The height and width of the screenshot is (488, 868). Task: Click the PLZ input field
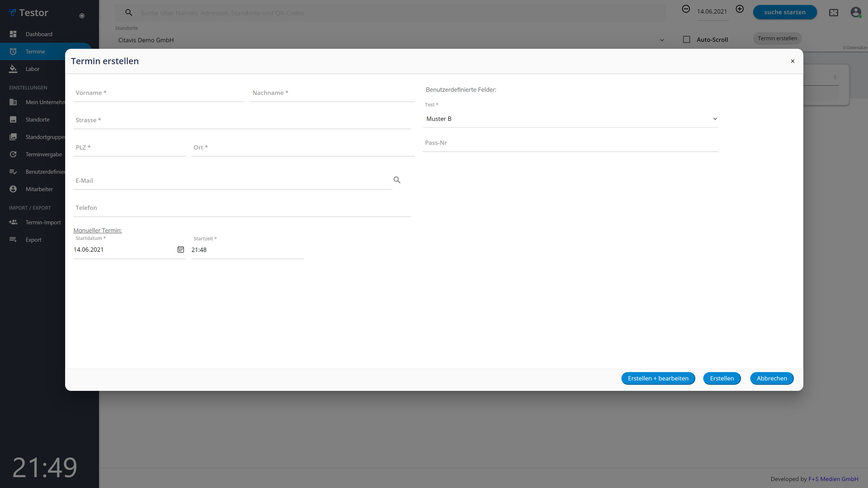click(129, 148)
